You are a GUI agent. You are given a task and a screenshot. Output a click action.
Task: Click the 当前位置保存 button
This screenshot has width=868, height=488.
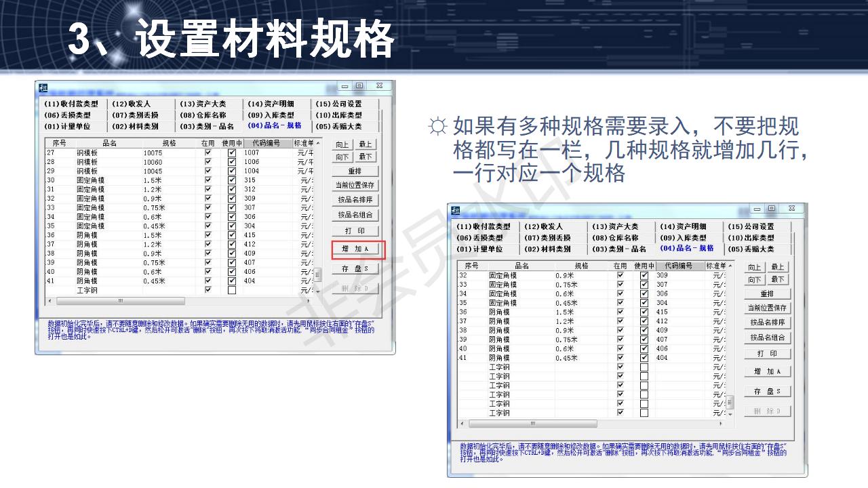[x=355, y=184]
